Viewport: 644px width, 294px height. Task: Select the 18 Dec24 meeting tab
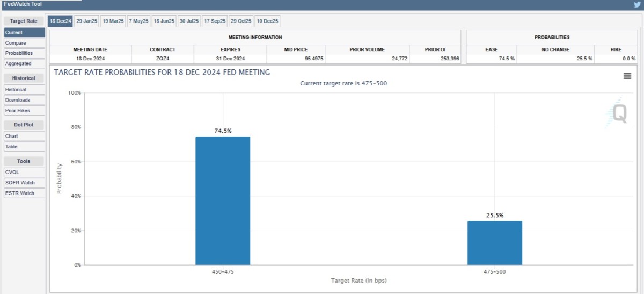tap(60, 21)
